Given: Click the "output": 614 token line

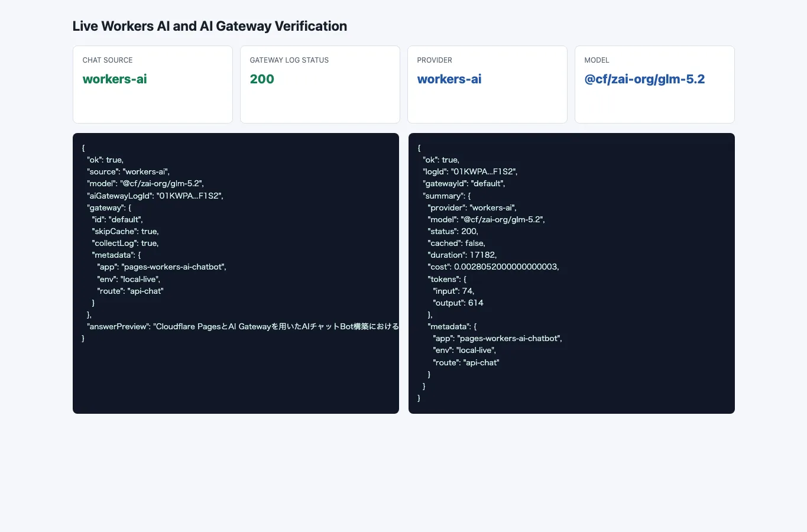Looking at the screenshot, I should tap(458, 303).
